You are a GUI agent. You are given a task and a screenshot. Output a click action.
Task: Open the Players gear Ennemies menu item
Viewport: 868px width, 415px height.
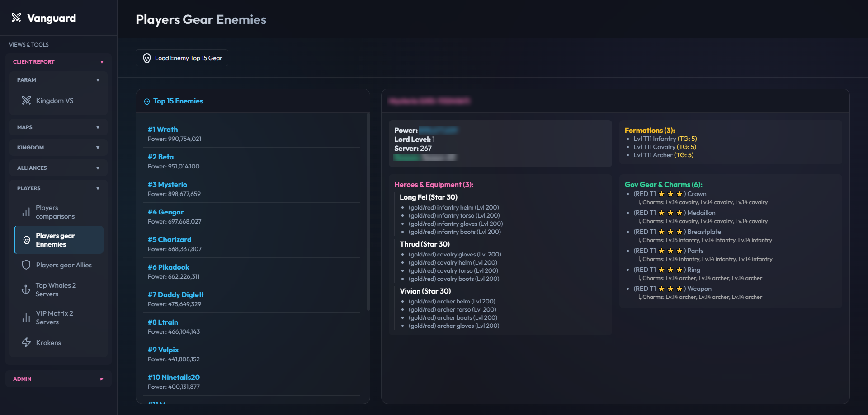click(x=59, y=240)
